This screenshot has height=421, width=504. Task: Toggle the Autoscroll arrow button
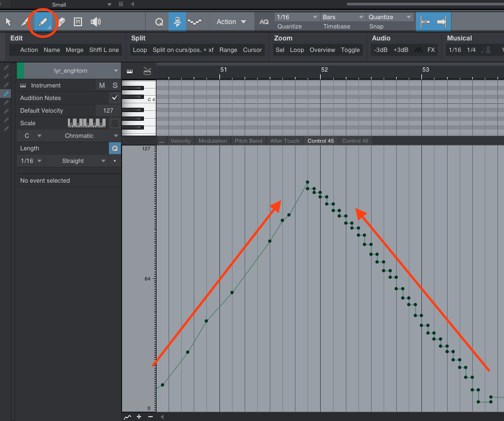click(x=442, y=22)
